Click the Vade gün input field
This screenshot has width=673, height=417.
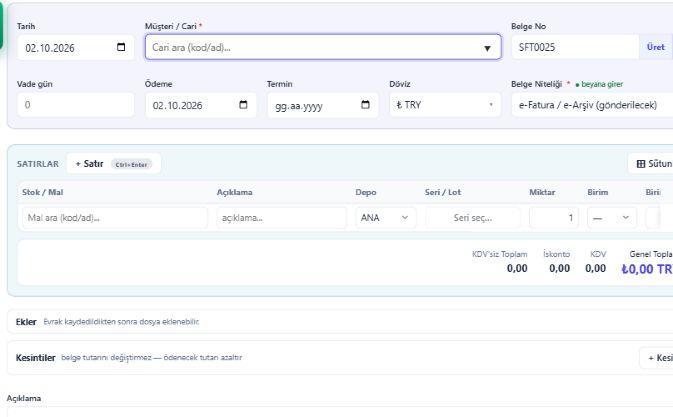[76, 105]
